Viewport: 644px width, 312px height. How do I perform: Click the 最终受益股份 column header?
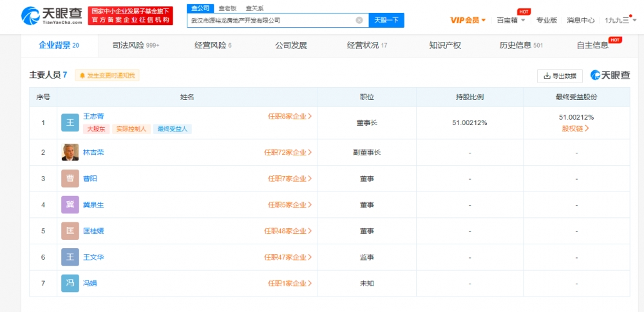pos(576,97)
